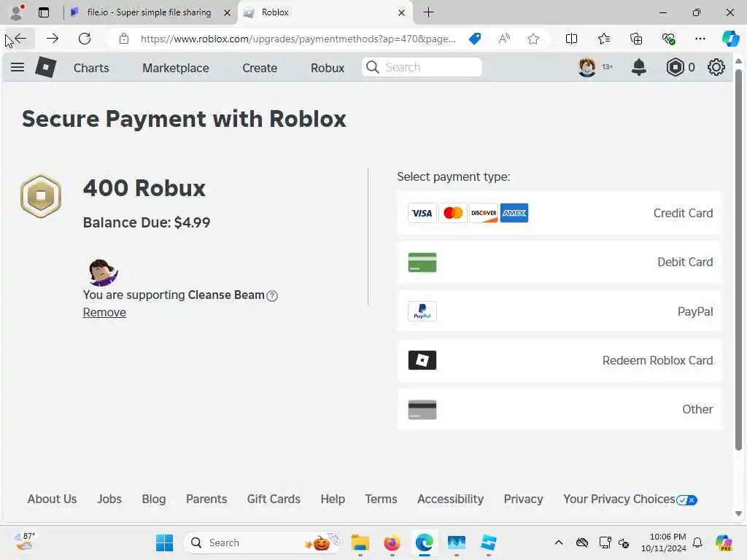747x560 pixels.
Task: Open the Favorites list icon
Action: (603, 39)
